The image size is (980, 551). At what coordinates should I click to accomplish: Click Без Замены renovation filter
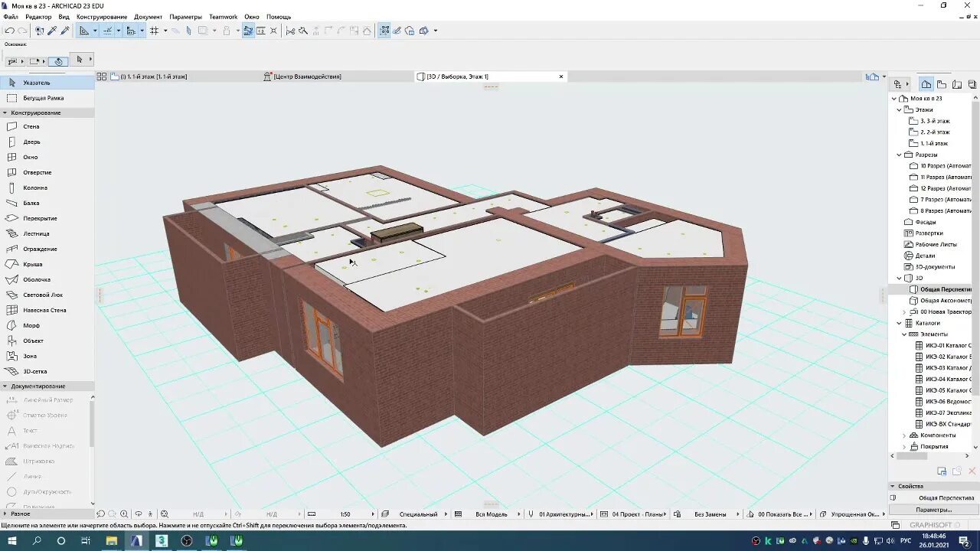click(x=710, y=514)
